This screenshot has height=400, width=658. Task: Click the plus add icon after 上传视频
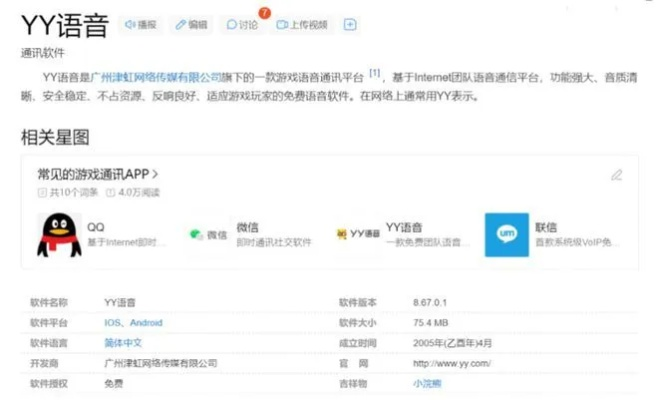point(350,25)
